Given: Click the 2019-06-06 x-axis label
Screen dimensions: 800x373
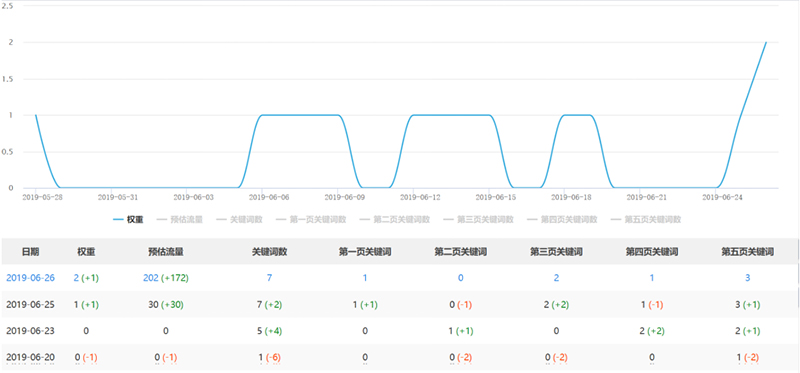Looking at the screenshot, I should tap(262, 196).
